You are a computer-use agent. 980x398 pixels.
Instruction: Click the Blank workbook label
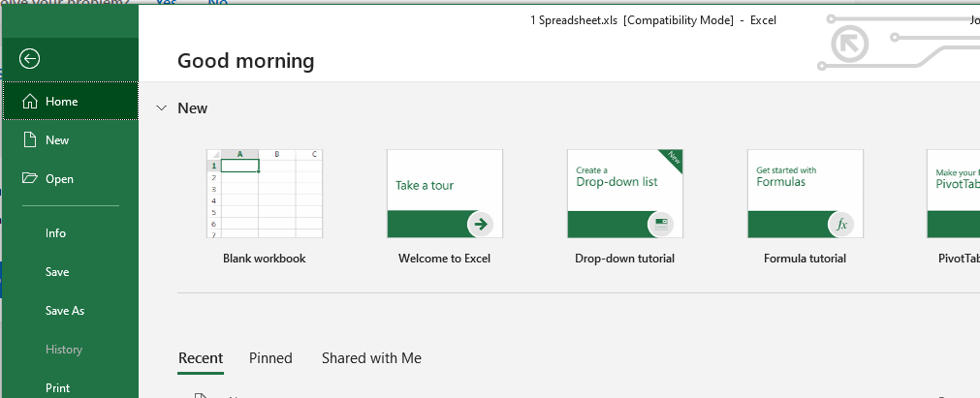pos(265,259)
